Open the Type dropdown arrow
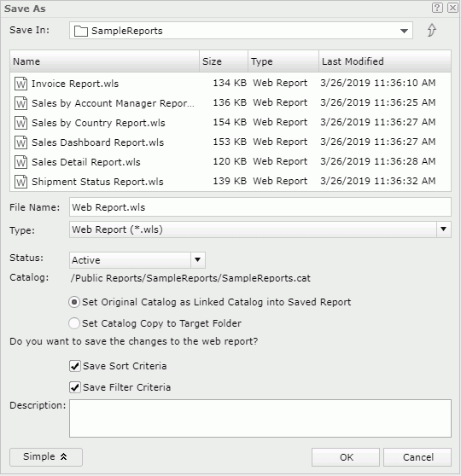The image size is (461, 476). 444,229
